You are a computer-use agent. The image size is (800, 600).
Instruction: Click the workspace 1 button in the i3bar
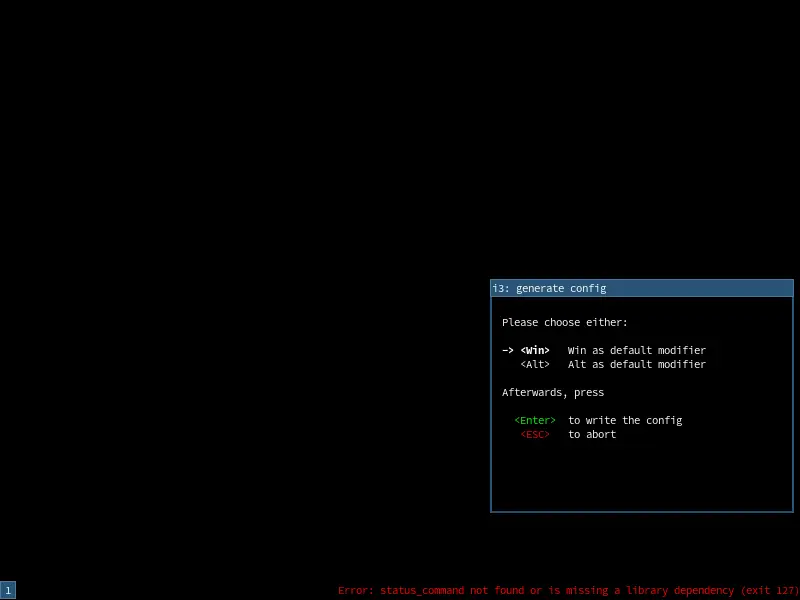pos(9,590)
